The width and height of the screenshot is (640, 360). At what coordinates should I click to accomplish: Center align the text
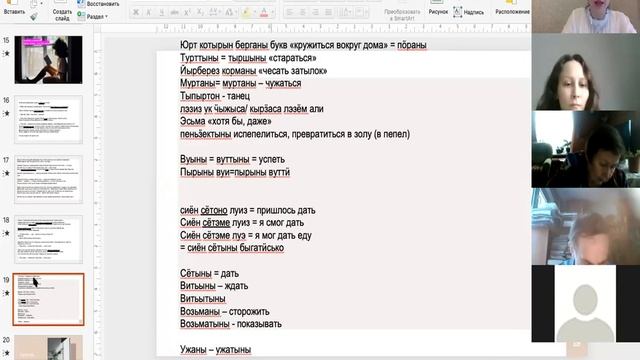coord(302,13)
